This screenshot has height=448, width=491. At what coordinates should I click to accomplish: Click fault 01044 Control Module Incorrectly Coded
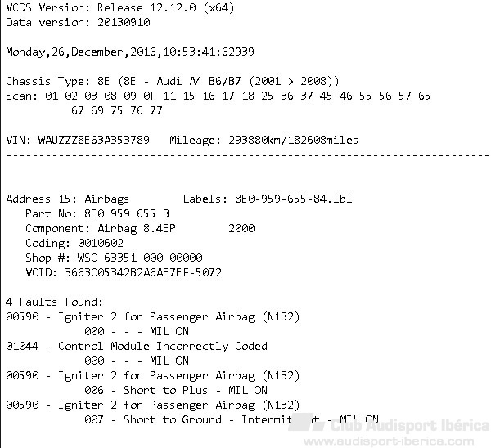(137, 346)
